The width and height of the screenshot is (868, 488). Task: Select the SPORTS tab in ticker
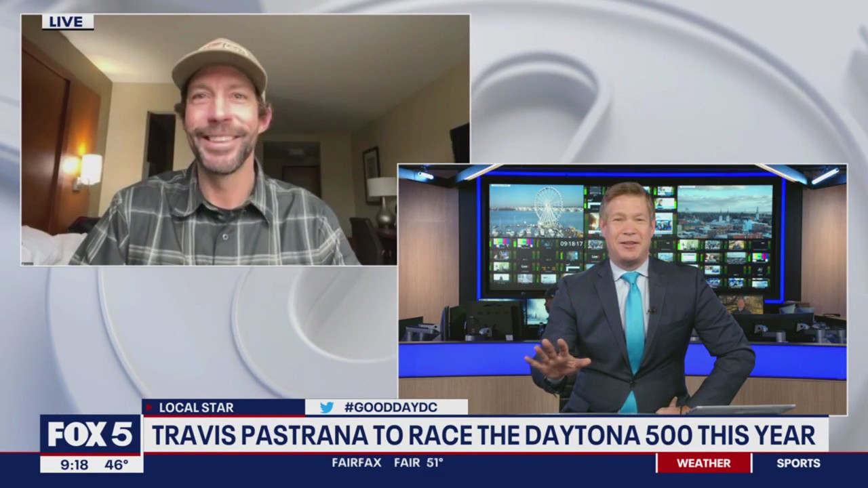[798, 463]
